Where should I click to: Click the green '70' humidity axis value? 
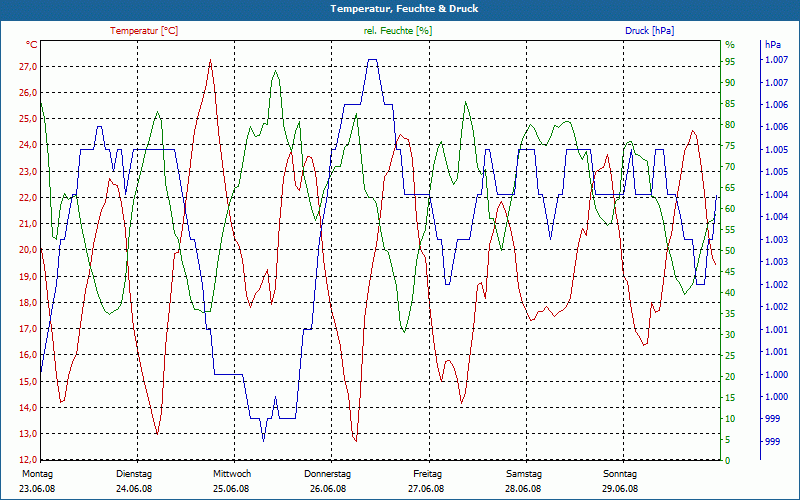pos(730,166)
